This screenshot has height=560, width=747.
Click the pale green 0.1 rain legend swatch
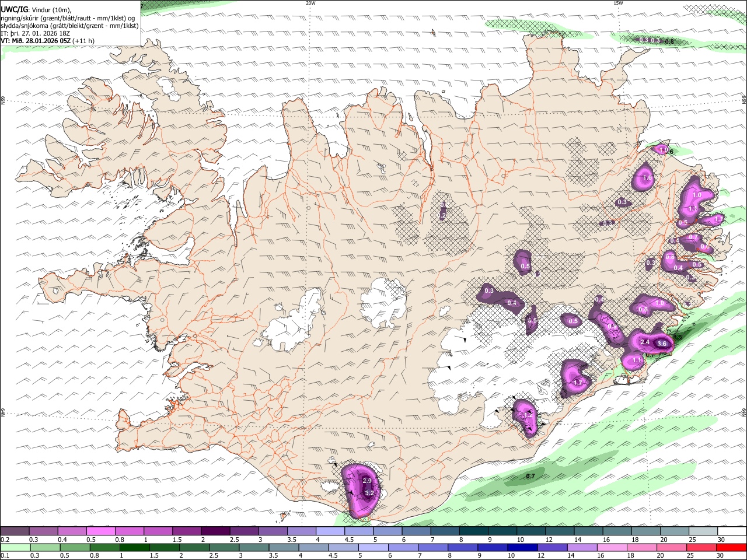[x=15, y=548]
